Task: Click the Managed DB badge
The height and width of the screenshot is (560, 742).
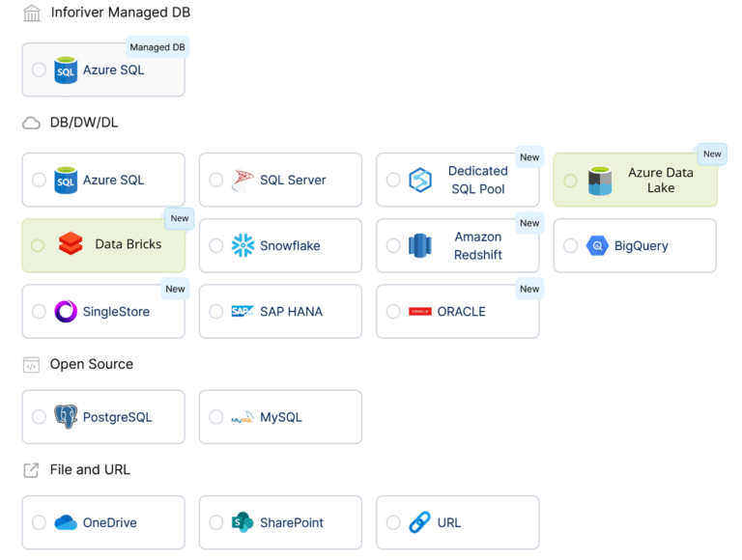Action: (157, 47)
